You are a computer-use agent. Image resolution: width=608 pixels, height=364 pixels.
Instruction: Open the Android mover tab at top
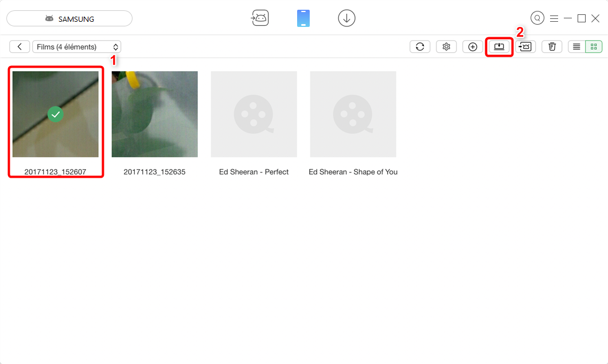260,18
